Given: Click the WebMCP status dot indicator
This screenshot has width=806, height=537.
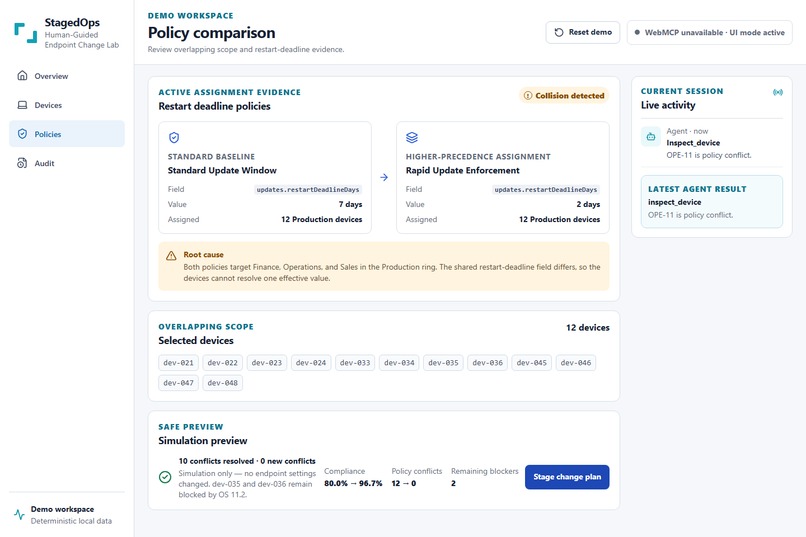Looking at the screenshot, I should coord(637,32).
